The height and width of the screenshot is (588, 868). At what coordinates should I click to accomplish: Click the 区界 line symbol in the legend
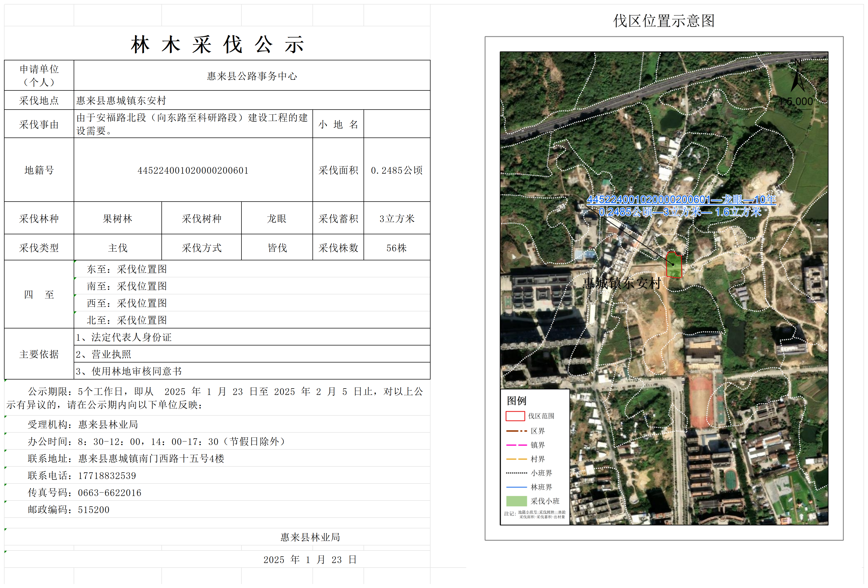[516, 431]
